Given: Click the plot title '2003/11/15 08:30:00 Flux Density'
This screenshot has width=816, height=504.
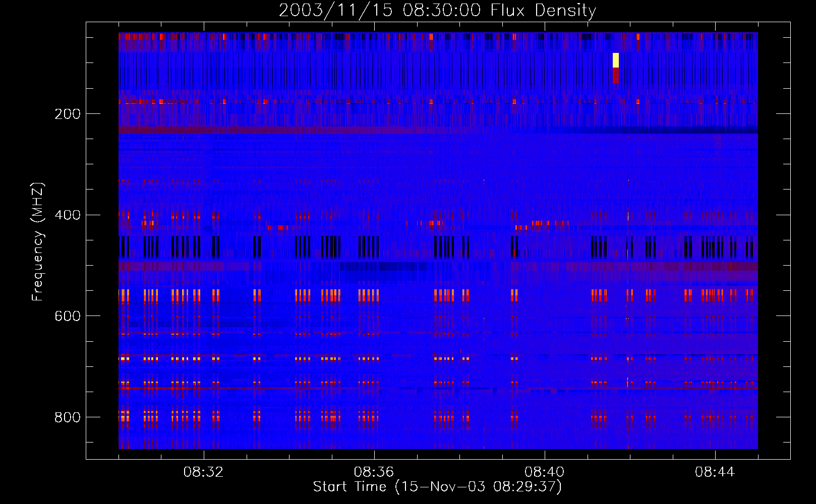Looking at the screenshot, I should (437, 10).
